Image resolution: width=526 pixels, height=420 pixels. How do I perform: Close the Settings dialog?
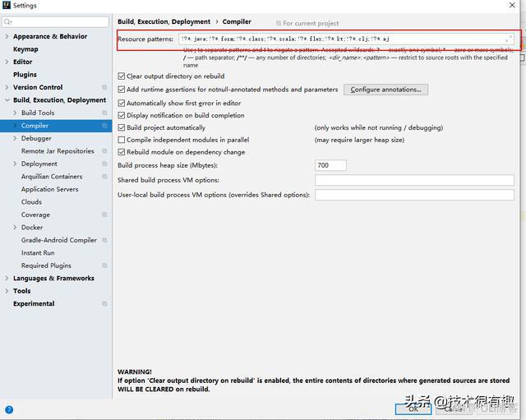coord(512,5)
